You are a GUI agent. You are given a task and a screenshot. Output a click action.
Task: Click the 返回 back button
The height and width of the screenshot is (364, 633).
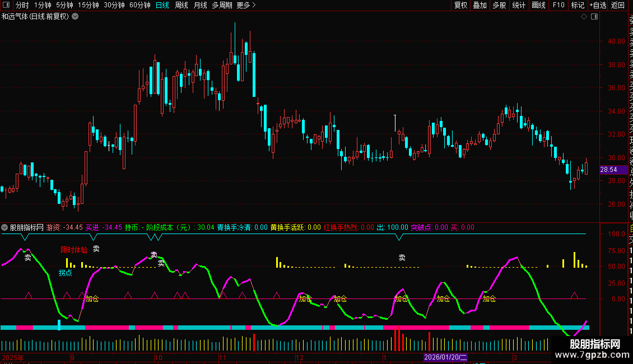coord(618,5)
